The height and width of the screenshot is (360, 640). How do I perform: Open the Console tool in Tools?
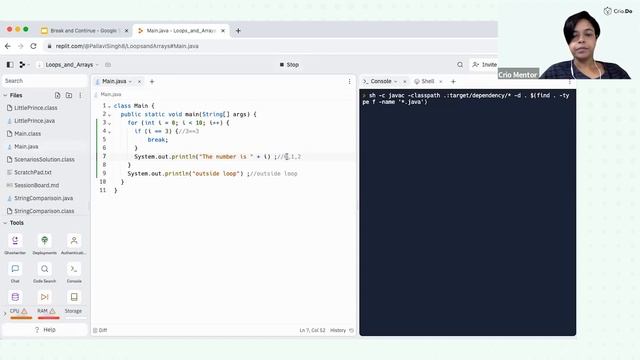click(x=74, y=272)
